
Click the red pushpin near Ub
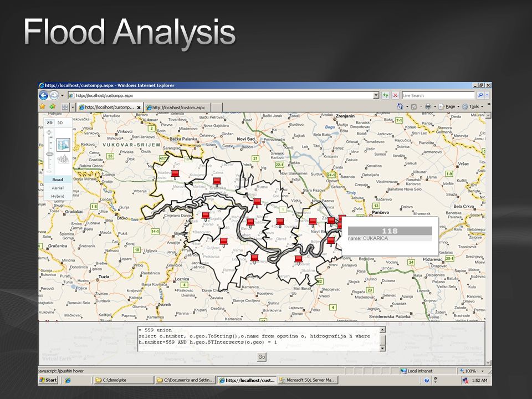coord(298,260)
